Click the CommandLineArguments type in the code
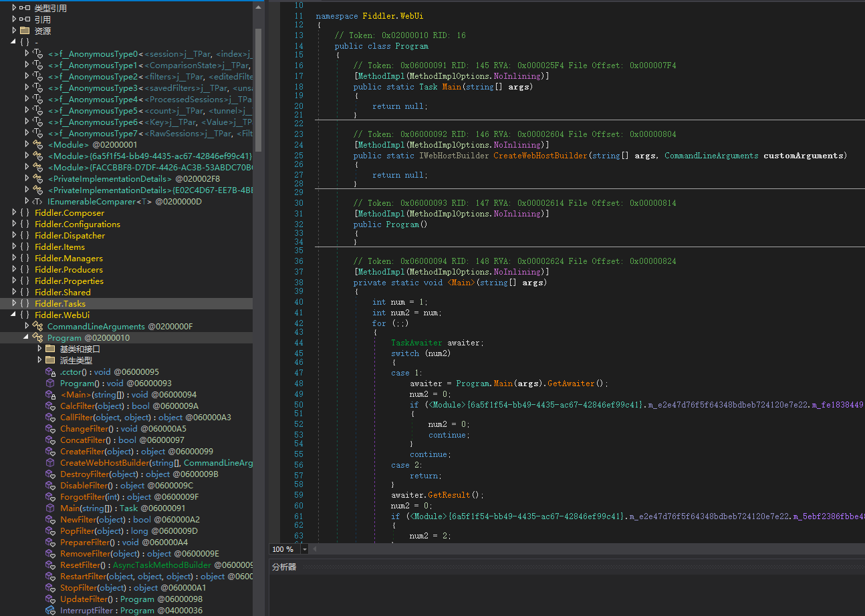The height and width of the screenshot is (616, 865). (711, 156)
